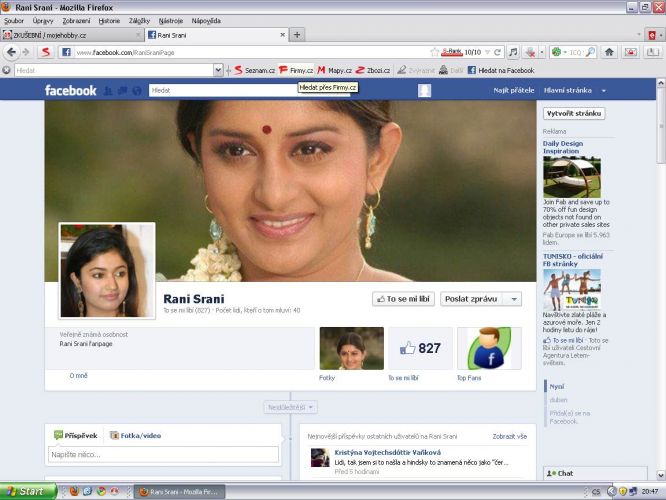The height and width of the screenshot is (500, 666).
Task: Click the Chrome icon in quick launch
Action: coord(101,492)
